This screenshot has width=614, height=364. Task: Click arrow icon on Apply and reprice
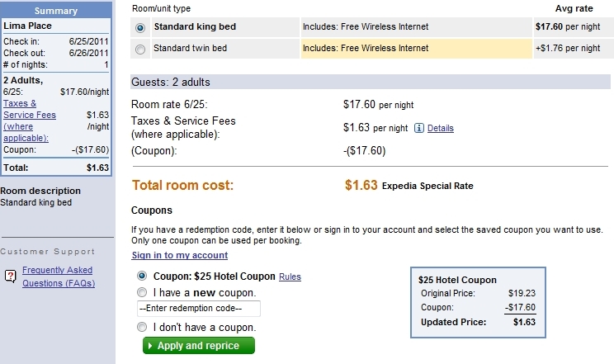pyautogui.click(x=150, y=346)
